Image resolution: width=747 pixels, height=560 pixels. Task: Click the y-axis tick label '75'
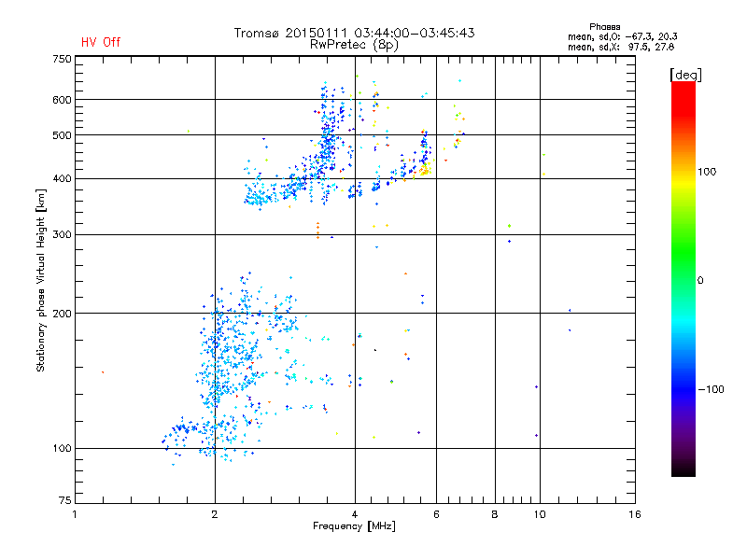coord(65,500)
